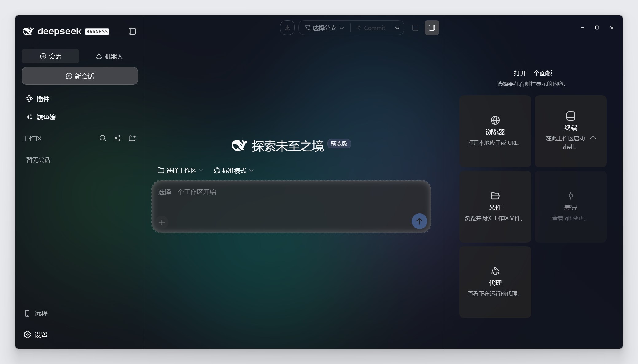Open workspace filter settings icon
This screenshot has width=638, height=364.
pos(118,138)
